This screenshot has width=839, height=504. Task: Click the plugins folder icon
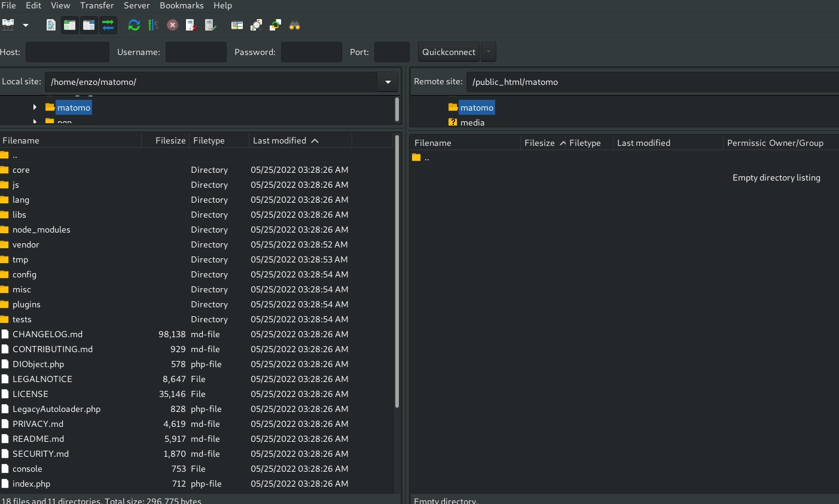pos(5,304)
